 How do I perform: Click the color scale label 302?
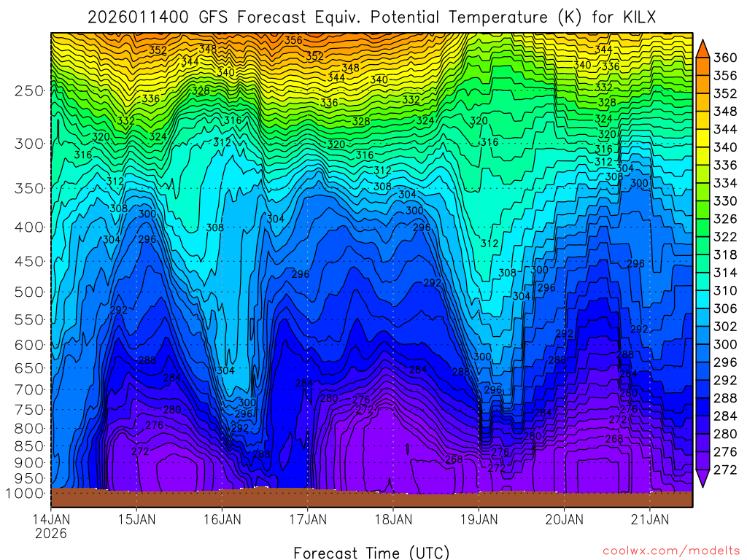tap(725, 327)
